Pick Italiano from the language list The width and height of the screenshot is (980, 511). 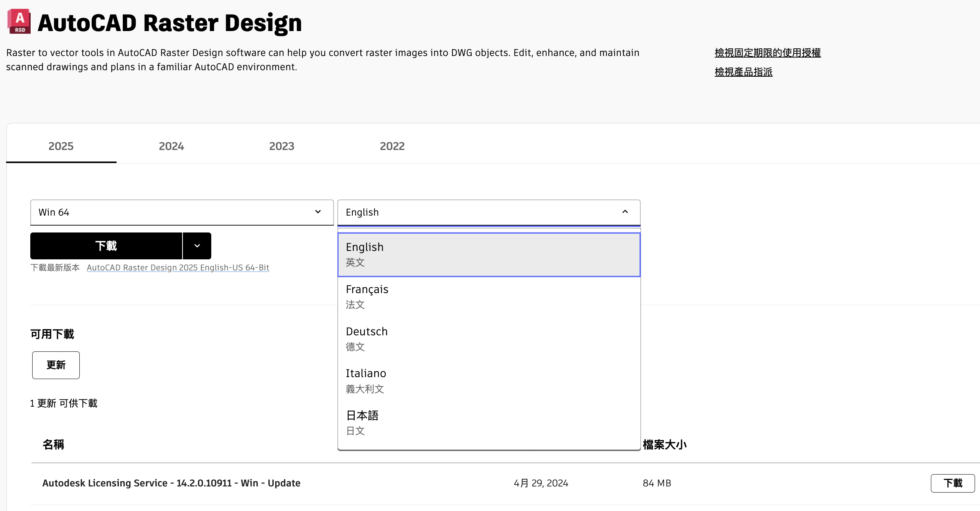(488, 381)
